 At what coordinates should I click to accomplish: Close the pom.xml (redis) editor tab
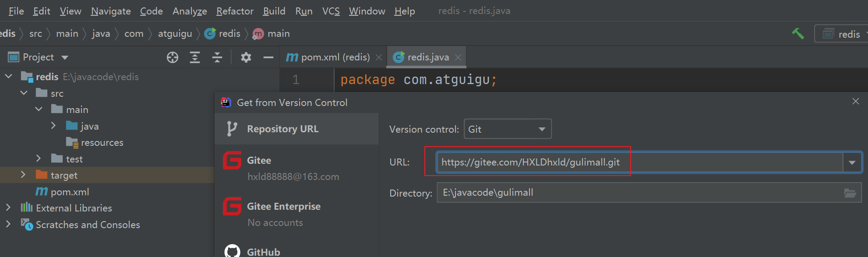pos(379,57)
